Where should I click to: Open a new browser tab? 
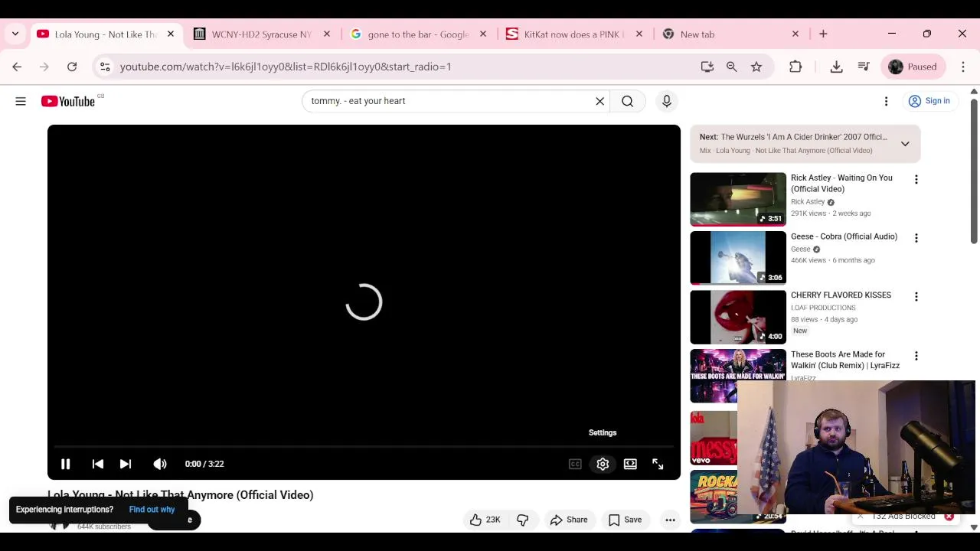[823, 34]
